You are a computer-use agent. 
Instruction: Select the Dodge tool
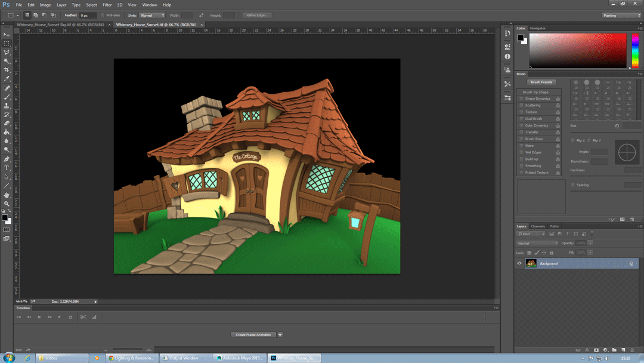7,150
